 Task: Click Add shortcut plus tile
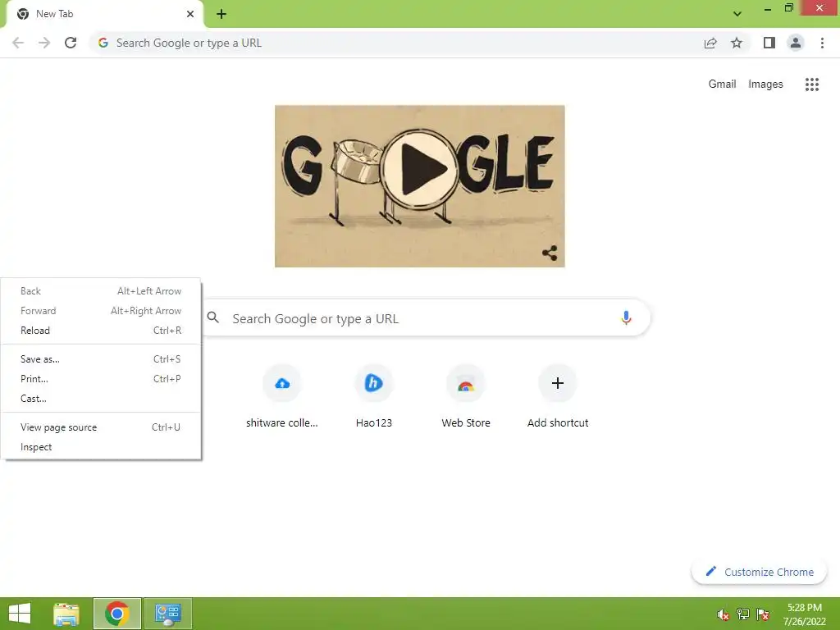click(558, 396)
